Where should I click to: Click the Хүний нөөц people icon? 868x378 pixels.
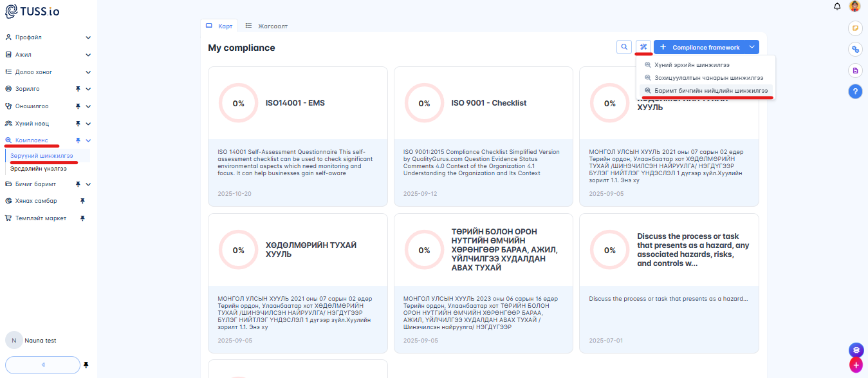click(x=8, y=124)
